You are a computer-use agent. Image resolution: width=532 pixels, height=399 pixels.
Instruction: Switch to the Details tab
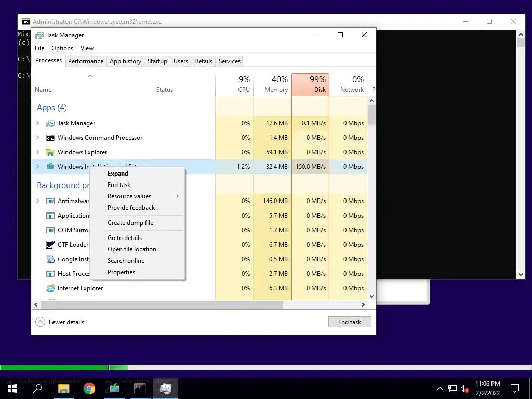203,61
